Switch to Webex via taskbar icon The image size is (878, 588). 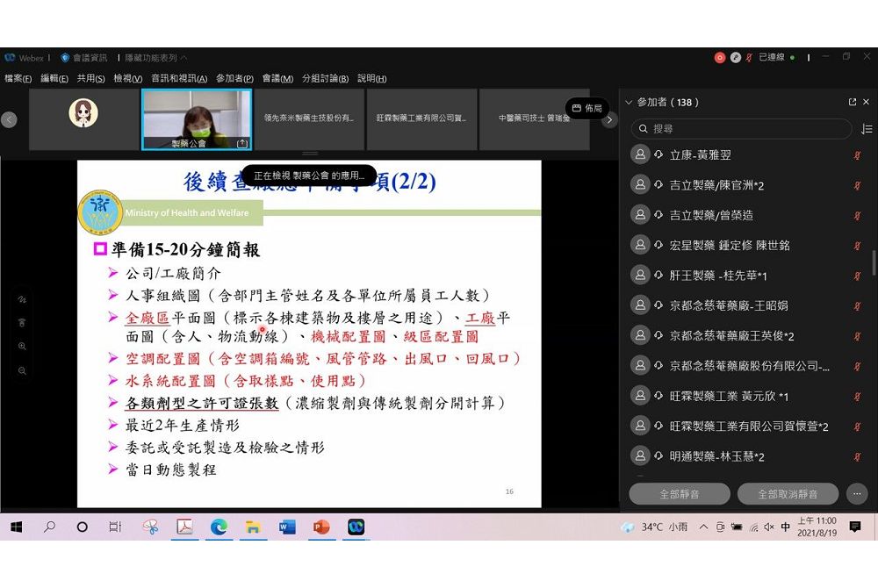(356, 527)
